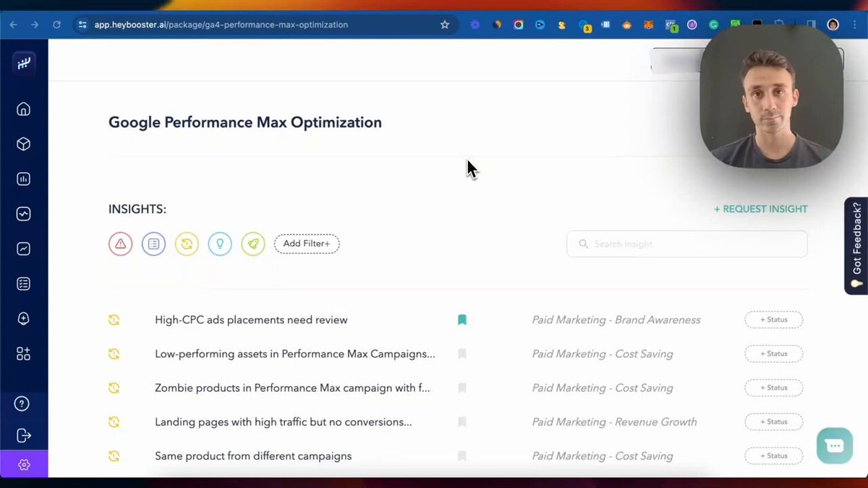Toggle bookmark on High-CPC ads placements insight
The image size is (868, 488).
[462, 320]
